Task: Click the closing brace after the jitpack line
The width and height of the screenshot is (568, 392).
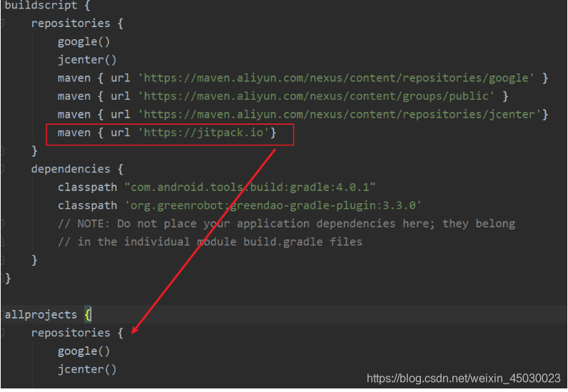Action: [x=34, y=151]
